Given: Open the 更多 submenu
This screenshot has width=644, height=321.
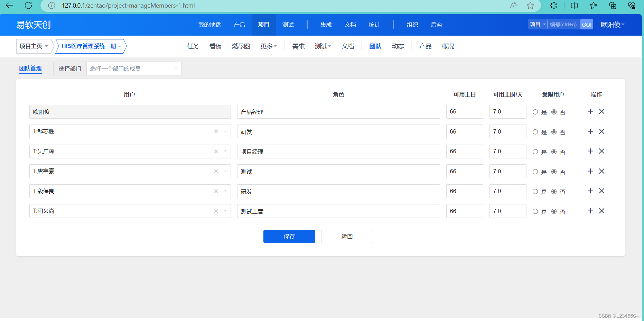Looking at the screenshot, I should click(x=269, y=46).
